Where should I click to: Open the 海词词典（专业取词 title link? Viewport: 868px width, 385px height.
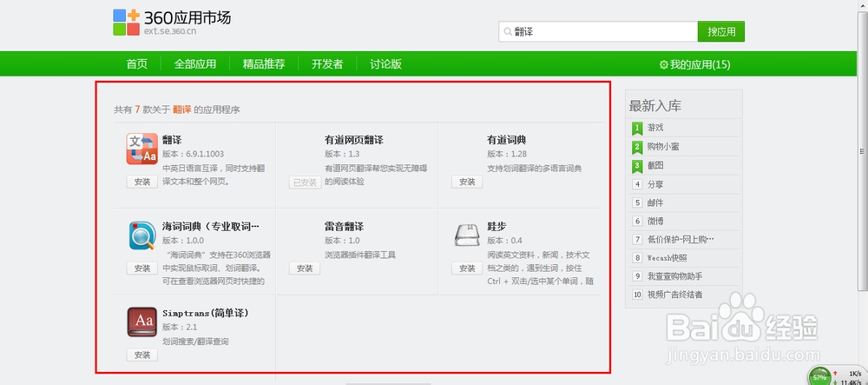click(211, 227)
